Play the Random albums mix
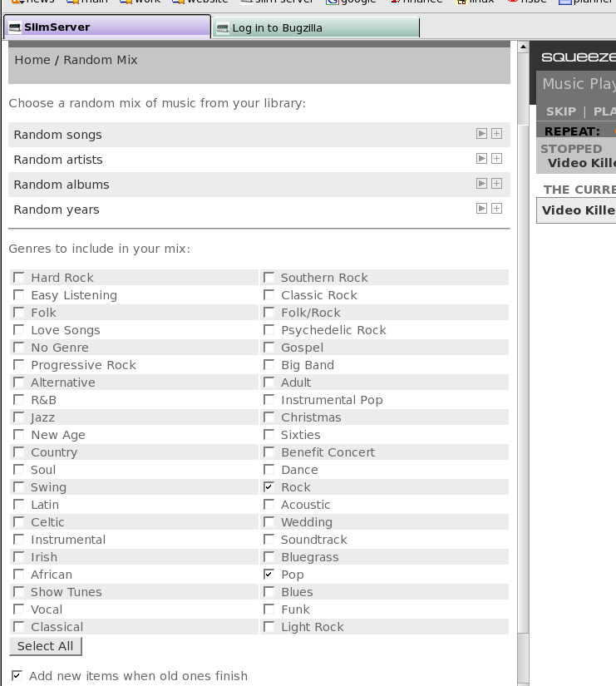The width and height of the screenshot is (616, 686). [481, 184]
